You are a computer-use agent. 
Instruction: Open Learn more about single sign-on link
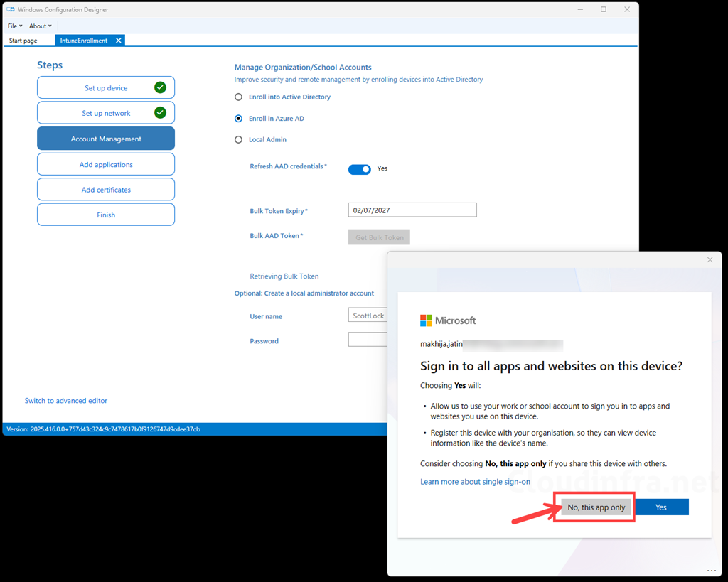475,482
